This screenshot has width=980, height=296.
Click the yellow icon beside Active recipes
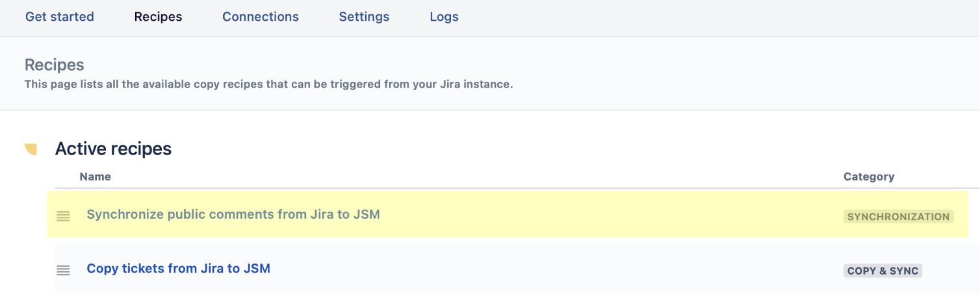[x=31, y=150]
